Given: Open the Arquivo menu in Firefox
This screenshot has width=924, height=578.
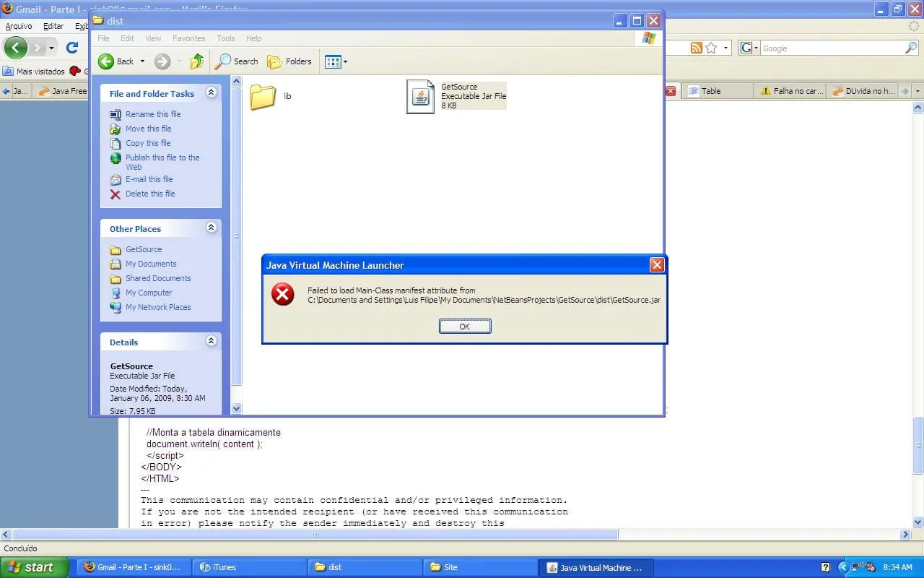Looking at the screenshot, I should click(x=19, y=26).
